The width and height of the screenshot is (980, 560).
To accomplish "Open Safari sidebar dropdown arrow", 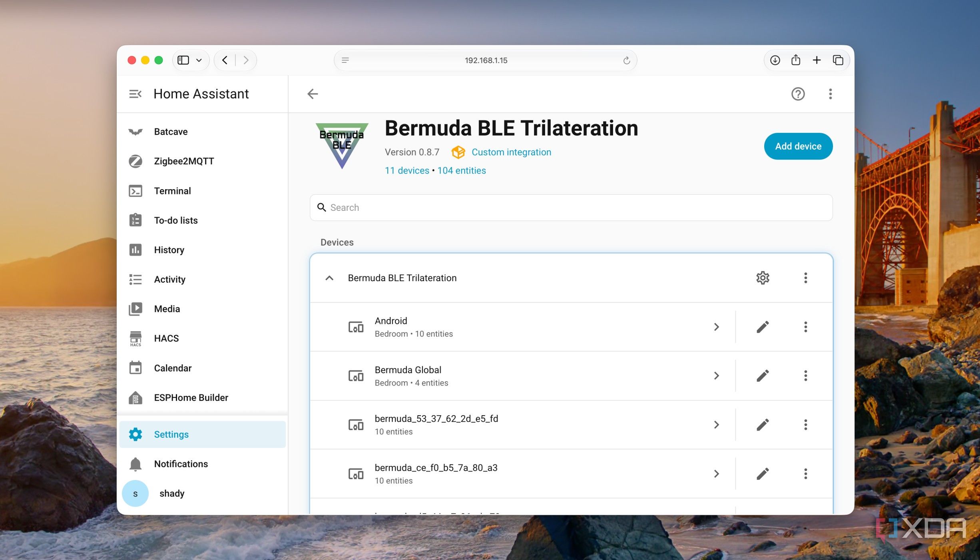I will coord(199,60).
